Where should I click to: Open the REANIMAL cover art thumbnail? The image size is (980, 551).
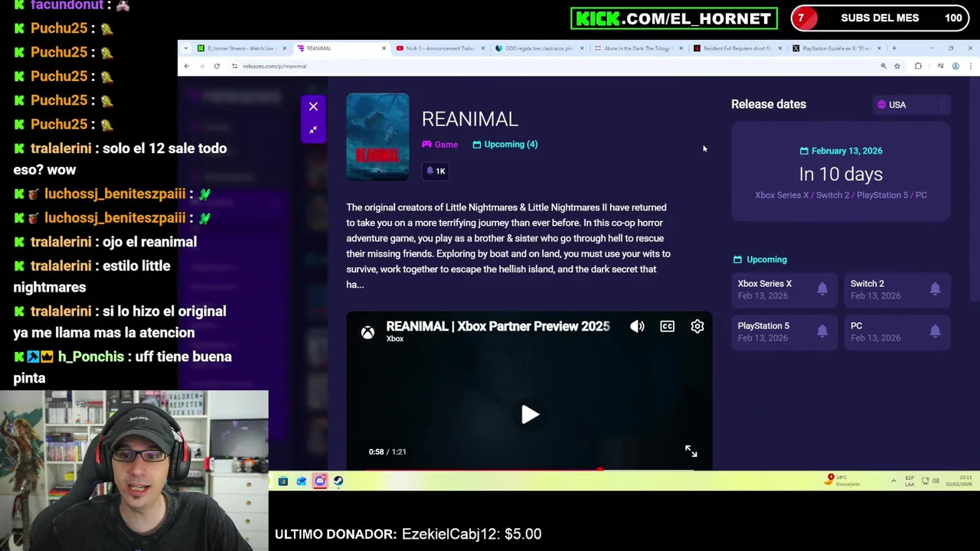377,137
